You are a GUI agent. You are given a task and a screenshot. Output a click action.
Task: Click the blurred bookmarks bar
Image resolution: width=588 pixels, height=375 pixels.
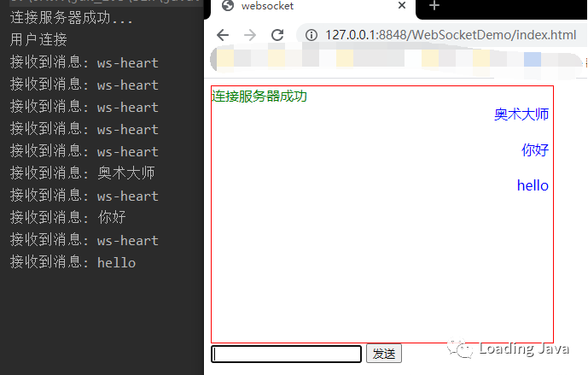point(398,59)
